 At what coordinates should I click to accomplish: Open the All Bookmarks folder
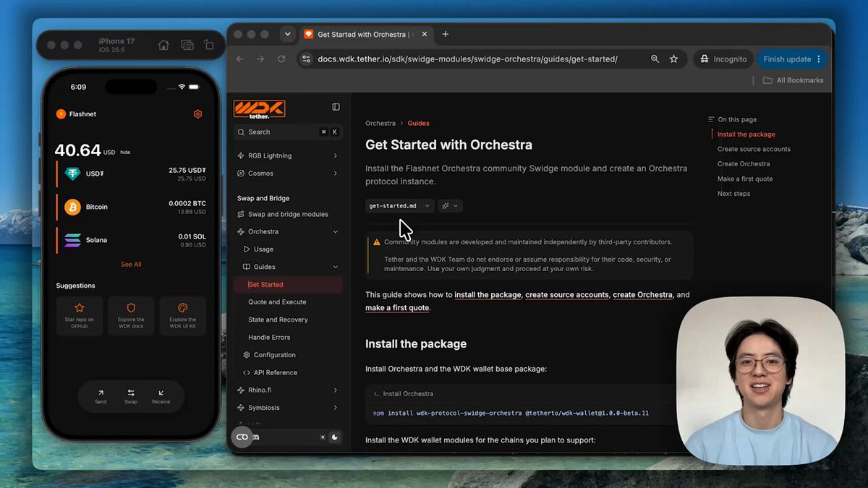click(x=793, y=80)
